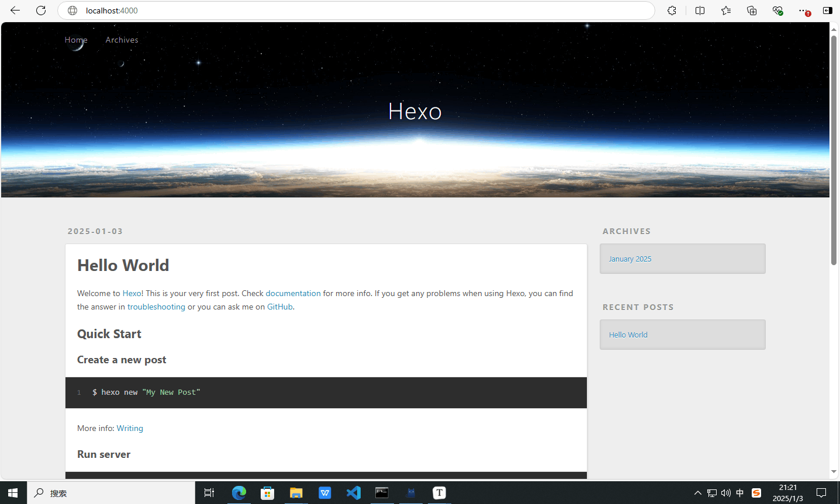Open Microsoft Store from taskbar
The height and width of the screenshot is (504, 840).
pyautogui.click(x=267, y=493)
